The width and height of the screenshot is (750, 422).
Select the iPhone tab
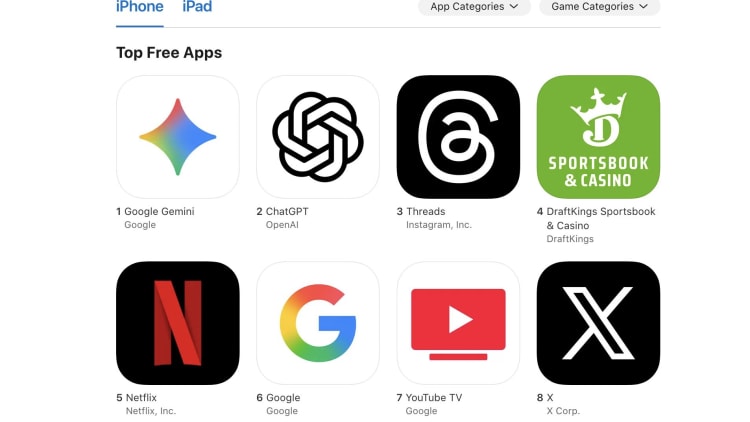140,7
